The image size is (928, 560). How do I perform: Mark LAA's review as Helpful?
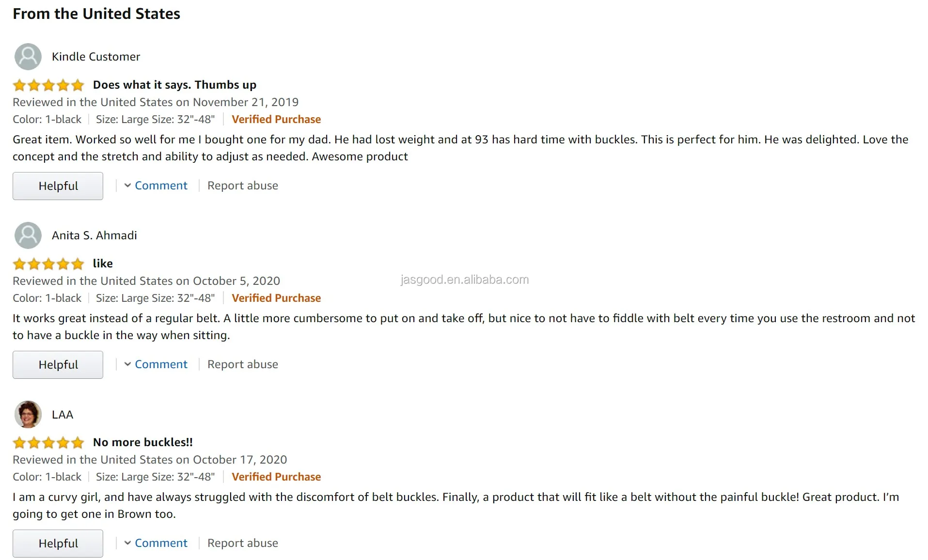pos(58,544)
